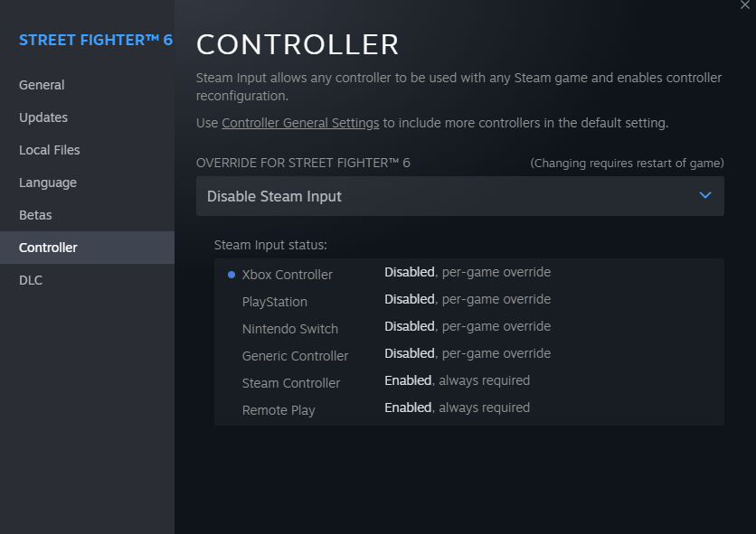Click the Nintendo Switch status entry
Image resolution: width=756 pixels, height=534 pixels.
coord(290,329)
